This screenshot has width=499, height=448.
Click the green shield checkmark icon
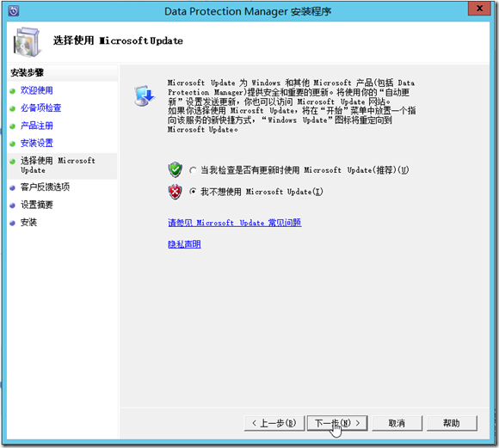click(x=175, y=170)
